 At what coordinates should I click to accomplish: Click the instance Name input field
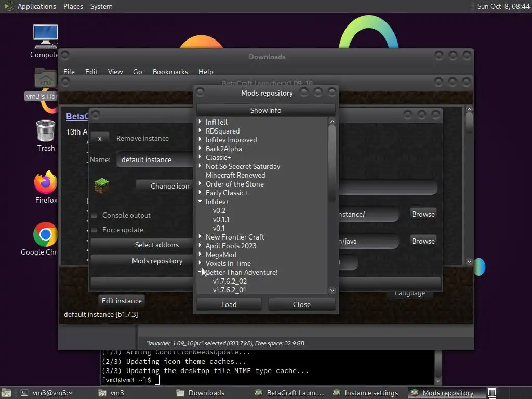(154, 159)
